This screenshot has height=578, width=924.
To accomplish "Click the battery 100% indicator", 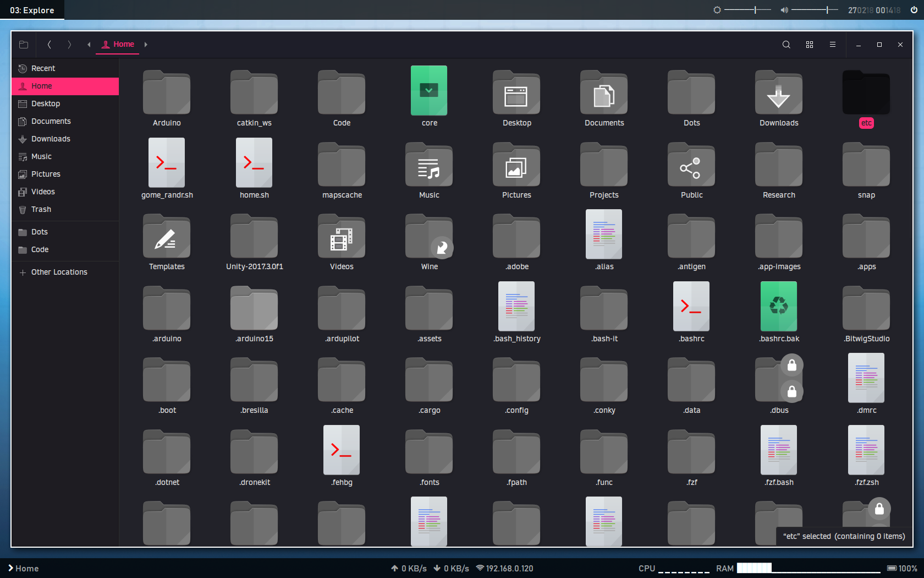I will click(902, 568).
